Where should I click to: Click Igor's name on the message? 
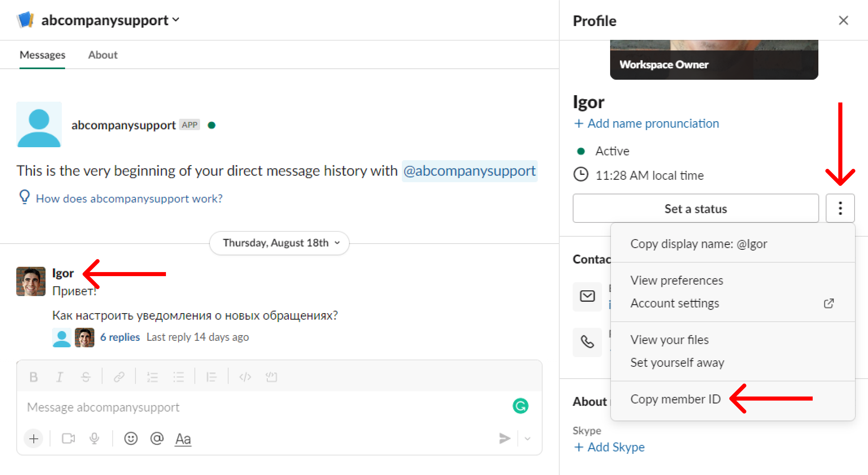tap(63, 273)
